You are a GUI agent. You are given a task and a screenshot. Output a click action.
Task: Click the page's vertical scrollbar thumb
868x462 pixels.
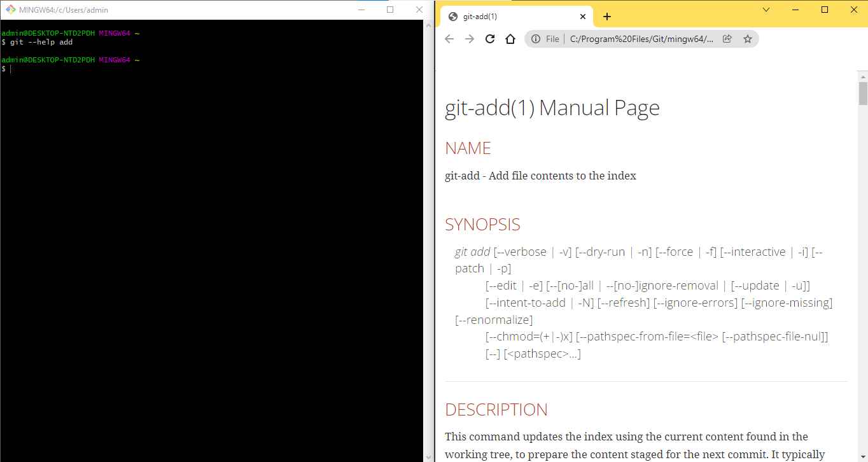pyautogui.click(x=863, y=93)
